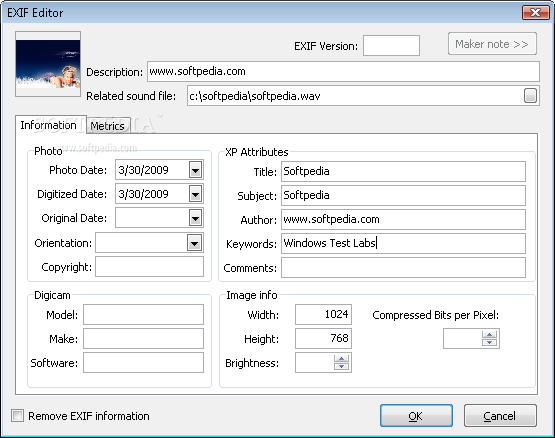Click the Title field containing Softpedia
The height and width of the screenshot is (438, 555).
(404, 171)
